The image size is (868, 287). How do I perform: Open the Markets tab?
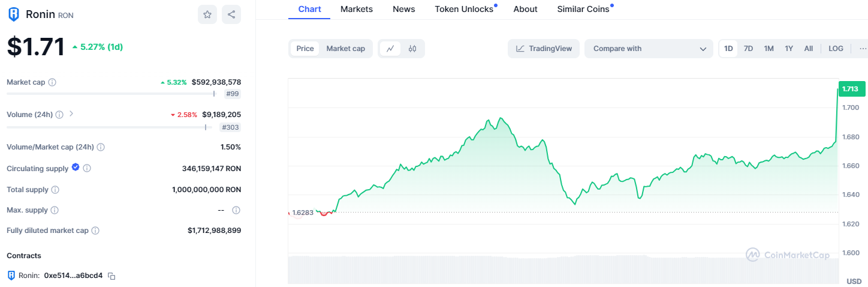(357, 9)
